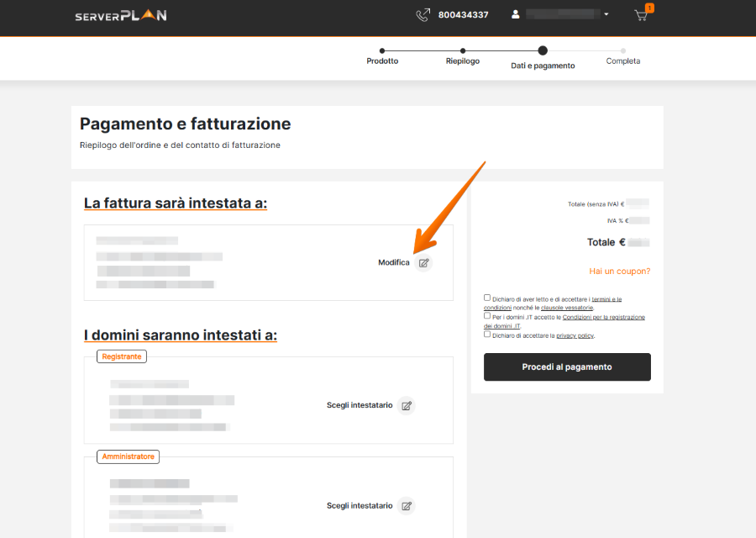Tick the .IT domains conditions checkbox
This screenshot has width=756, height=538.
pos(487,316)
